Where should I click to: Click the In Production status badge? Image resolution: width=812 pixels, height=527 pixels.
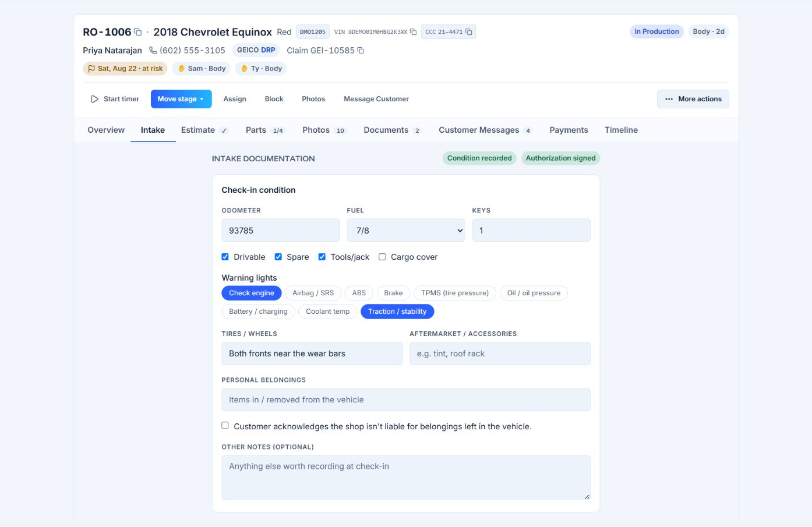point(656,31)
